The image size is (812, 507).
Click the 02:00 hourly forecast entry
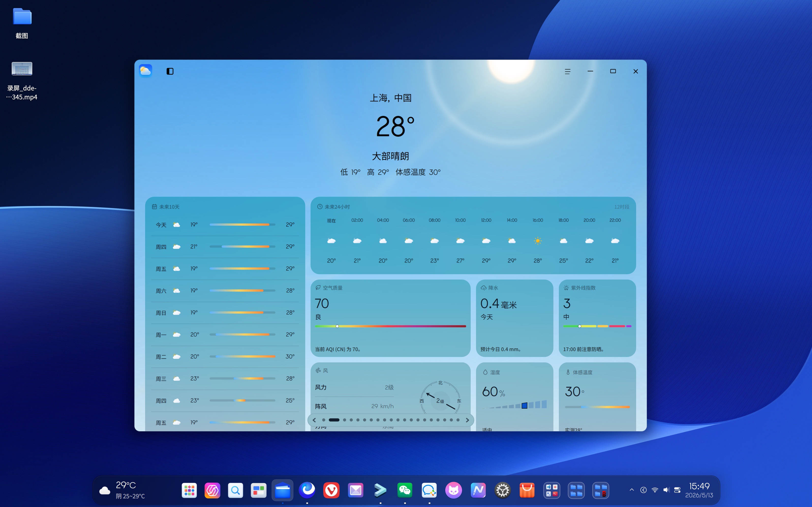pos(357,240)
